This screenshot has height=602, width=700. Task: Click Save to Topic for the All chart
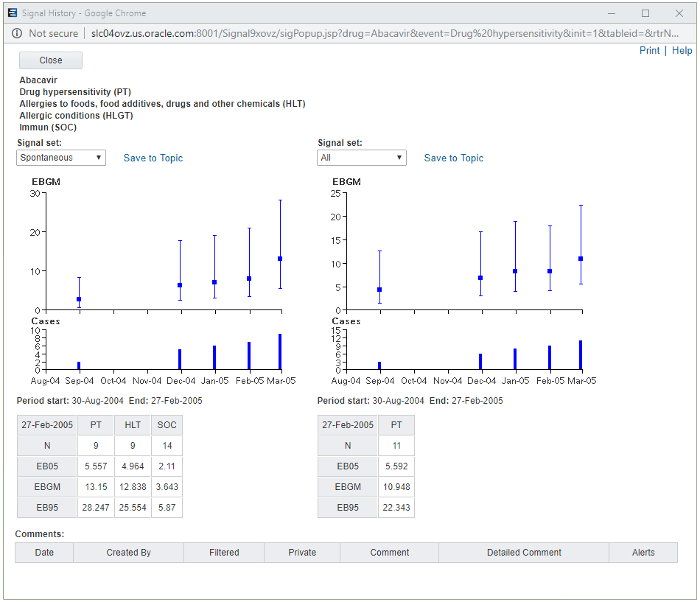454,158
